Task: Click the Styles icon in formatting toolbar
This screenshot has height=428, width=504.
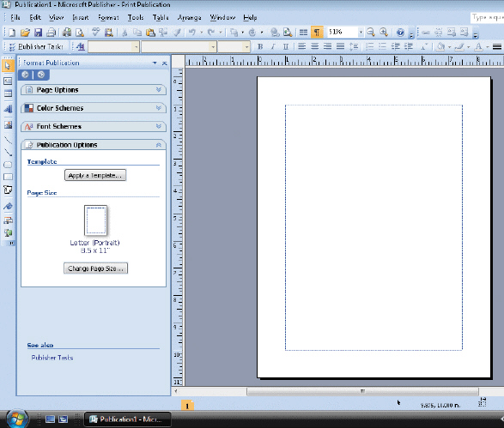Action: (81, 47)
